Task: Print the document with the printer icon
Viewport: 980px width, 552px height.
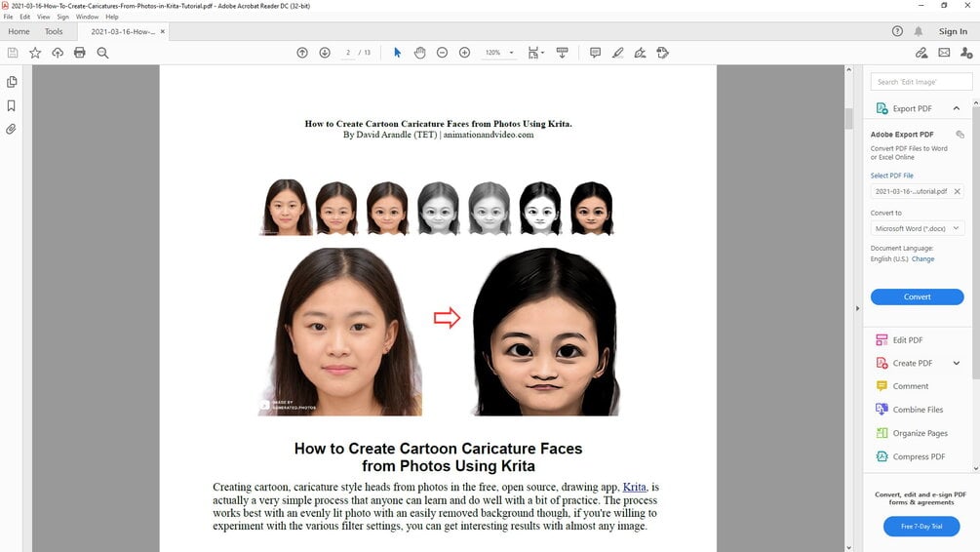Action: 79,53
